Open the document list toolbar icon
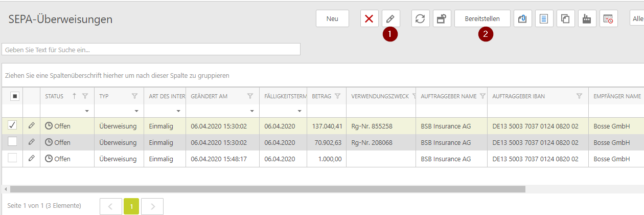 (544, 19)
